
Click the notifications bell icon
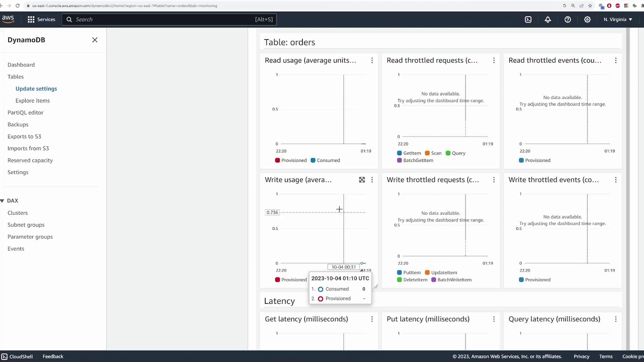(x=548, y=19)
